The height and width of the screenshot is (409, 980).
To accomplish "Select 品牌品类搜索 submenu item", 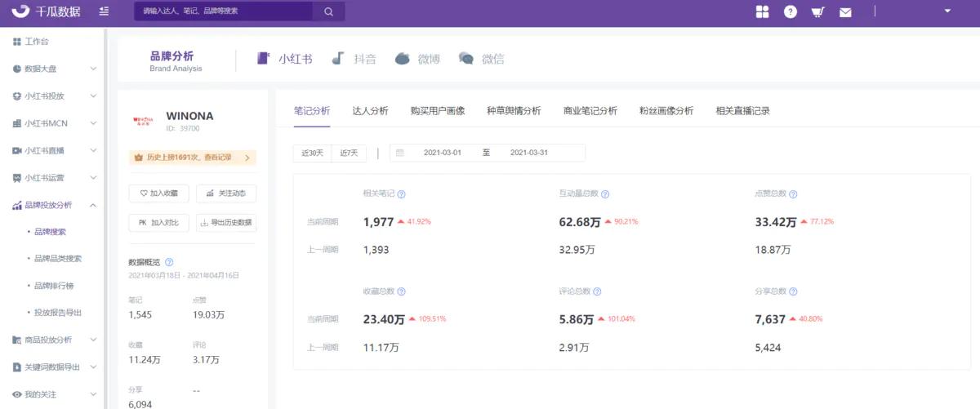I will pyautogui.click(x=58, y=259).
